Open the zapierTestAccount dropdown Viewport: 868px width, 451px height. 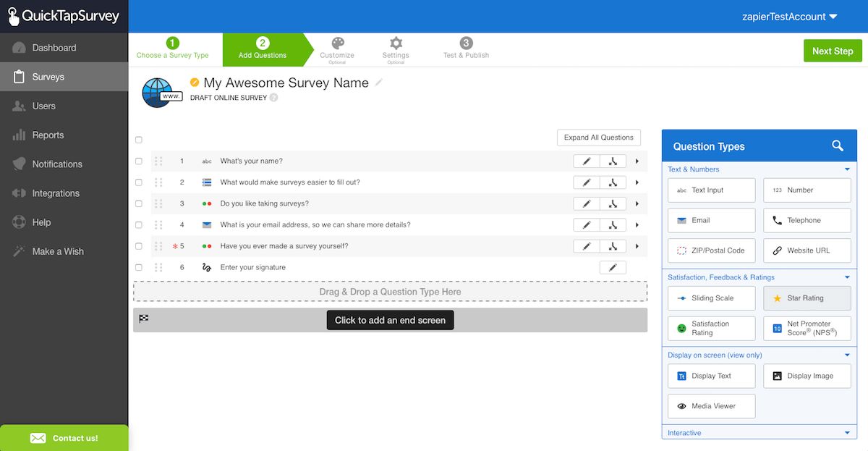click(790, 17)
